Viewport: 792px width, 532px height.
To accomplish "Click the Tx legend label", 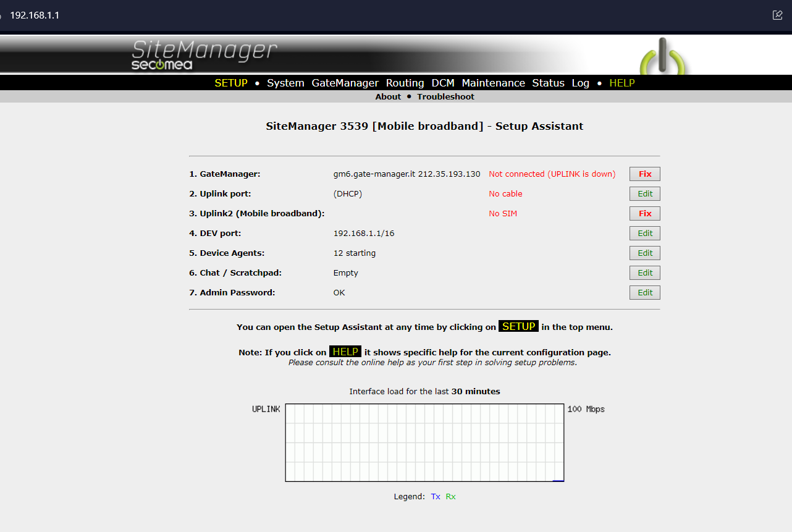I will 436,497.
